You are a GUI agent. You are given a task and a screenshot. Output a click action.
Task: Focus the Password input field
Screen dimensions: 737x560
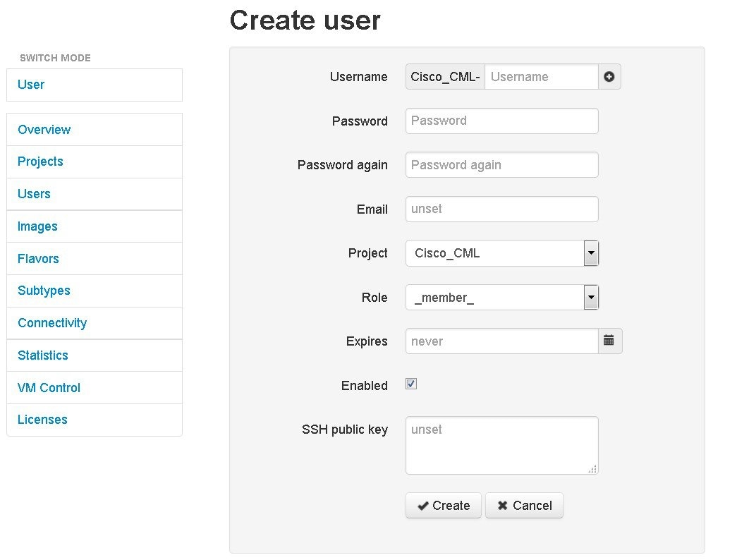pyautogui.click(x=501, y=121)
